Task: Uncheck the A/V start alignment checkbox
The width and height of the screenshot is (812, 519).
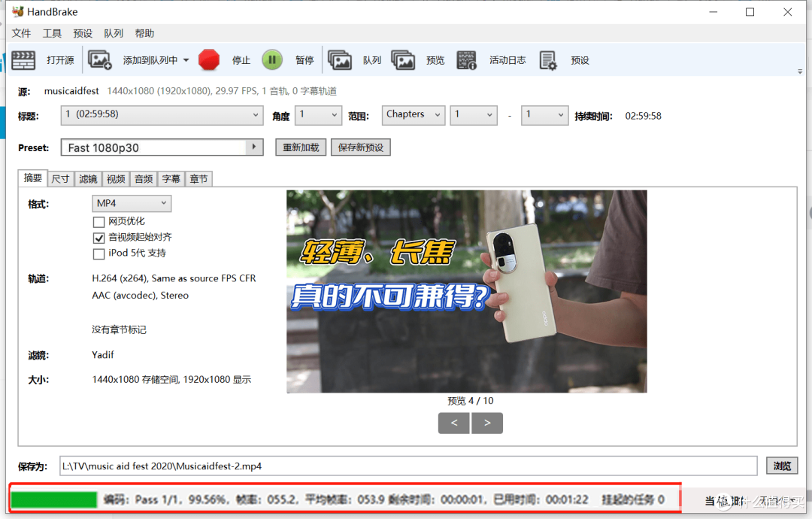Action: pyautogui.click(x=98, y=238)
